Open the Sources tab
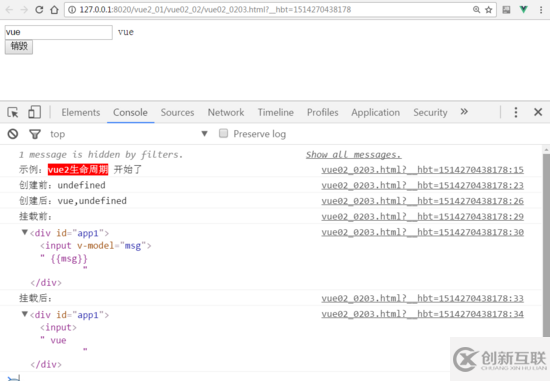This screenshot has height=381, width=550. tap(177, 112)
